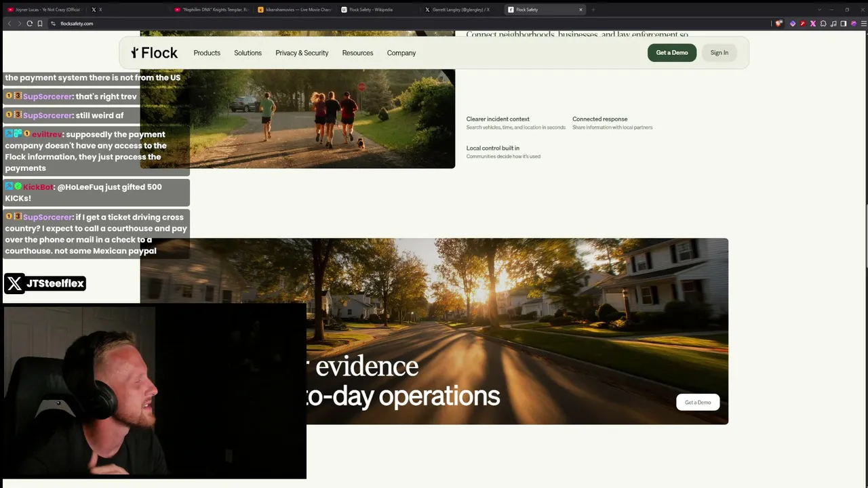Click the green Get a Demo button
Viewport: 868px width, 488px height.
point(672,53)
